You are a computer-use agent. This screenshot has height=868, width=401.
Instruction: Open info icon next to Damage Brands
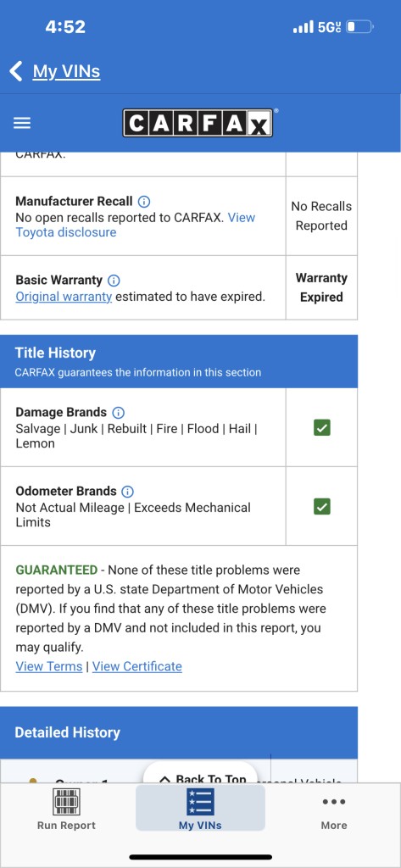pyautogui.click(x=119, y=413)
